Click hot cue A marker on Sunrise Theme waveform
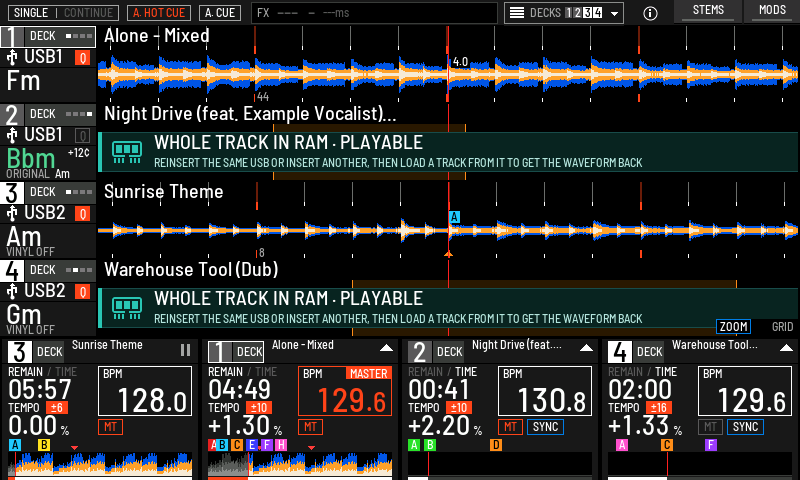 pyautogui.click(x=454, y=217)
